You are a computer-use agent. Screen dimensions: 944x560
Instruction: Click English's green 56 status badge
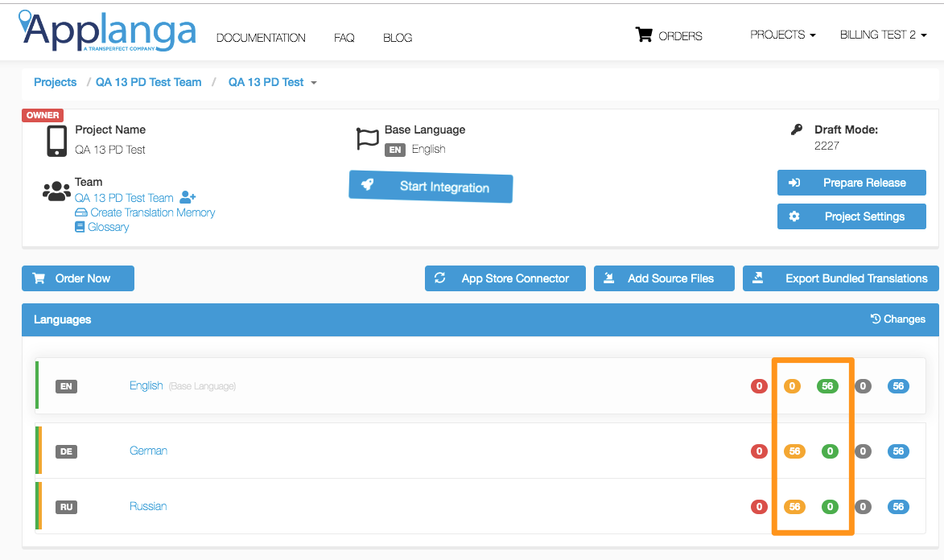click(827, 386)
